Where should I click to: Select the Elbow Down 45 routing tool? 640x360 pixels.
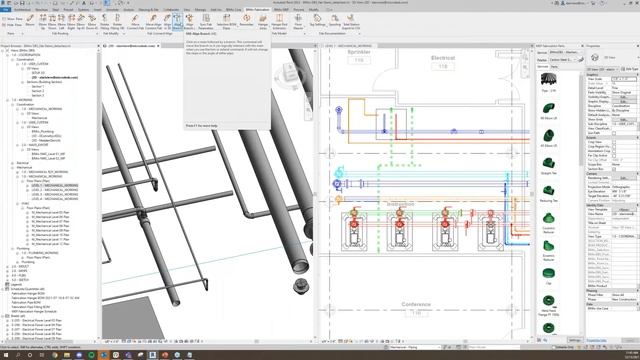(x=92, y=22)
